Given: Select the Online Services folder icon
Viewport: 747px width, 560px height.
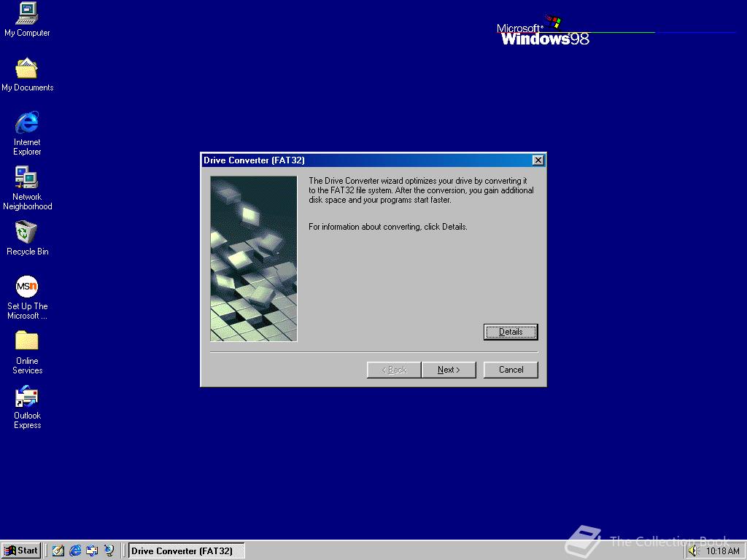Looking at the screenshot, I should click(27, 352).
